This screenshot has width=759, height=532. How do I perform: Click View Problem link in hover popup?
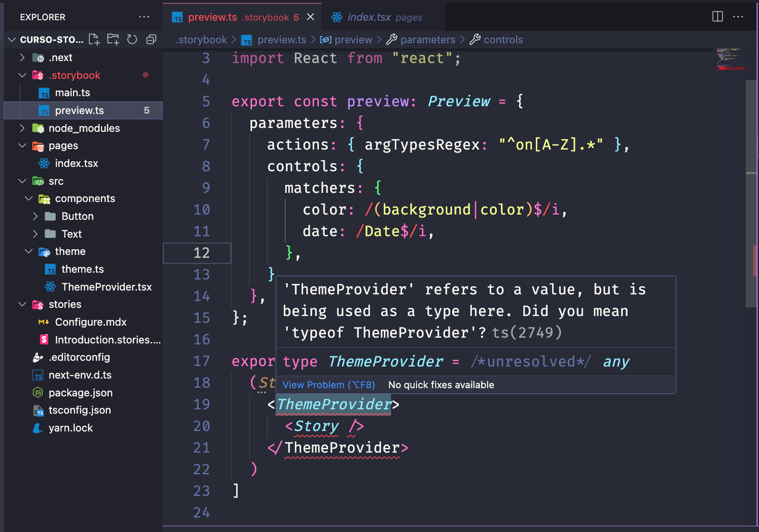coord(329,385)
